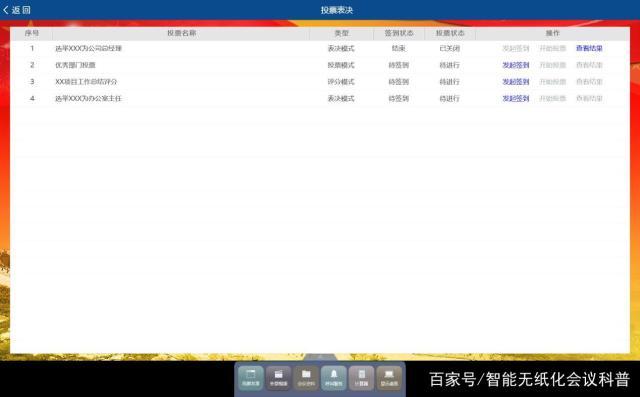This screenshot has height=397, width=640.
Task: Open the second dock icon with clapboard symbol
Action: coord(278,378)
